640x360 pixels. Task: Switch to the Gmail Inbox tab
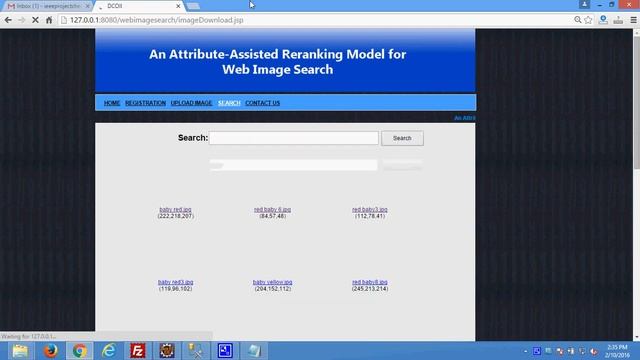pyautogui.click(x=46, y=6)
